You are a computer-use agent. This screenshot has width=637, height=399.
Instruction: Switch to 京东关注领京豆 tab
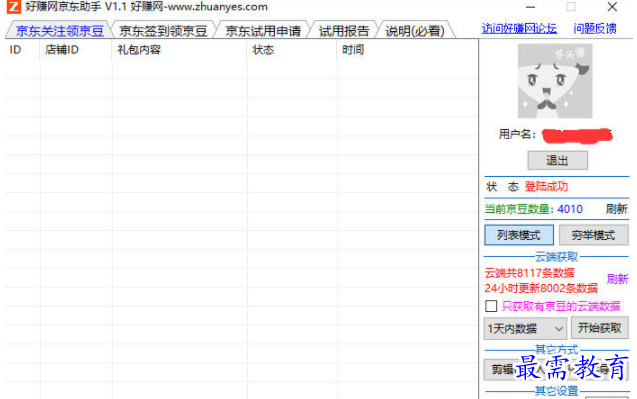60,31
